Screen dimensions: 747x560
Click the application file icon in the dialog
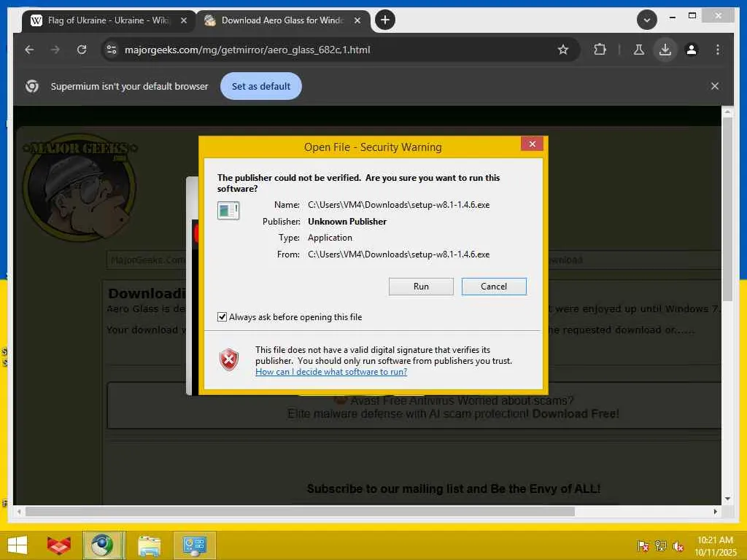click(228, 210)
